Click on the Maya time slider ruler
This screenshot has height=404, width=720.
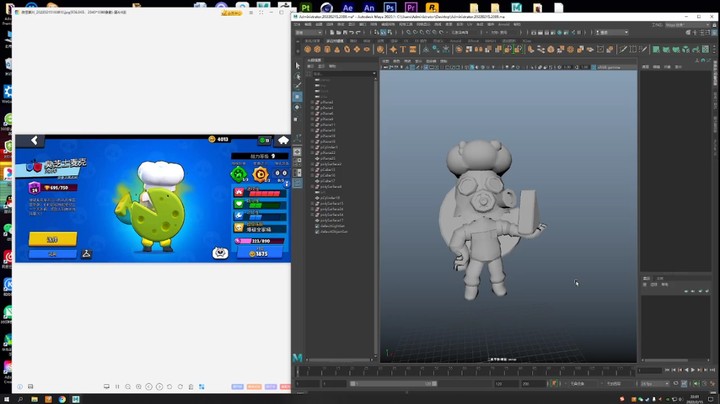(465, 370)
